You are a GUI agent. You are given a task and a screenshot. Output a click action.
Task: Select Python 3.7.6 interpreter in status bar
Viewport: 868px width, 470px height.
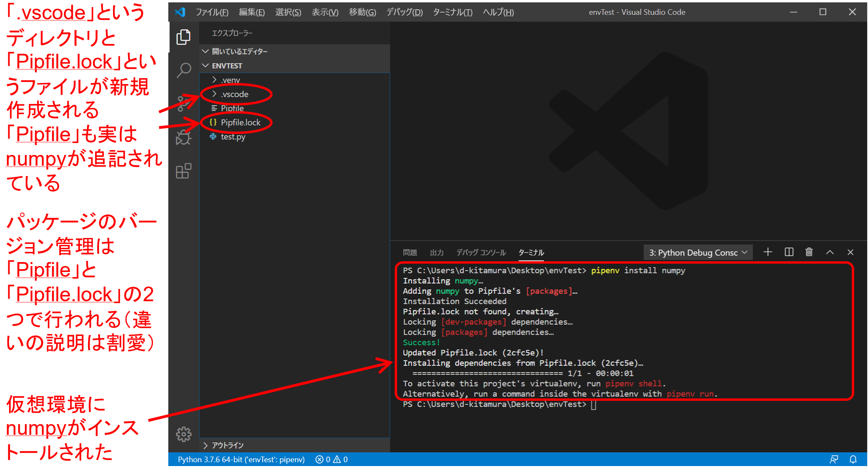click(241, 459)
